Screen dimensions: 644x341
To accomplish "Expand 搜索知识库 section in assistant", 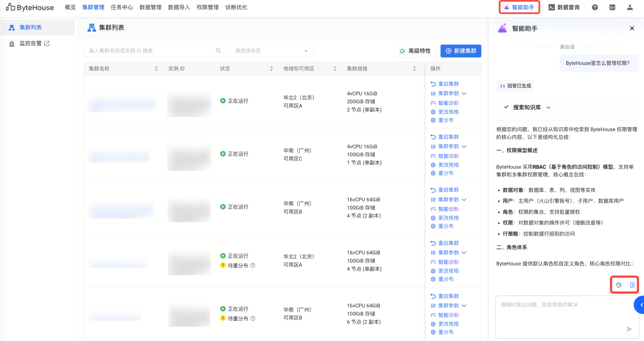I will coord(548,108).
